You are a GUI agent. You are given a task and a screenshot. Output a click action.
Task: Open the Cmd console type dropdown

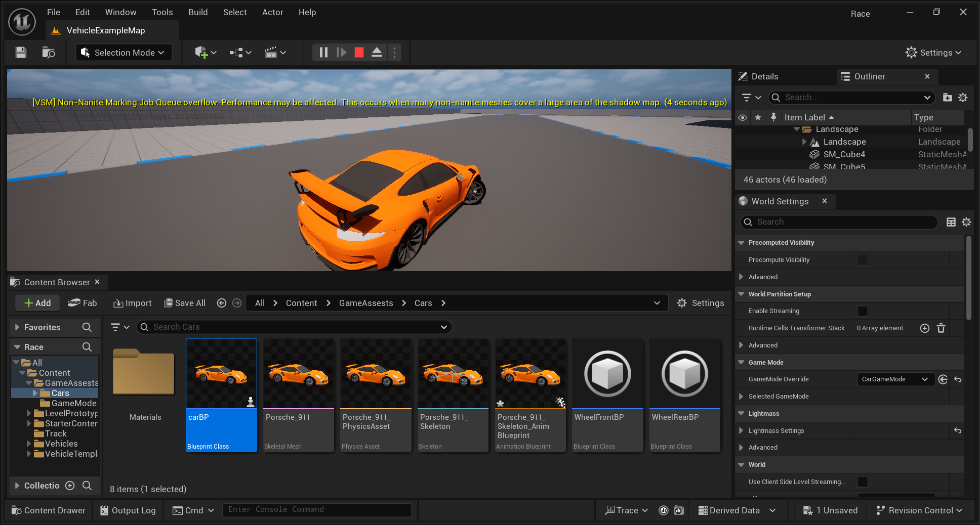click(193, 510)
